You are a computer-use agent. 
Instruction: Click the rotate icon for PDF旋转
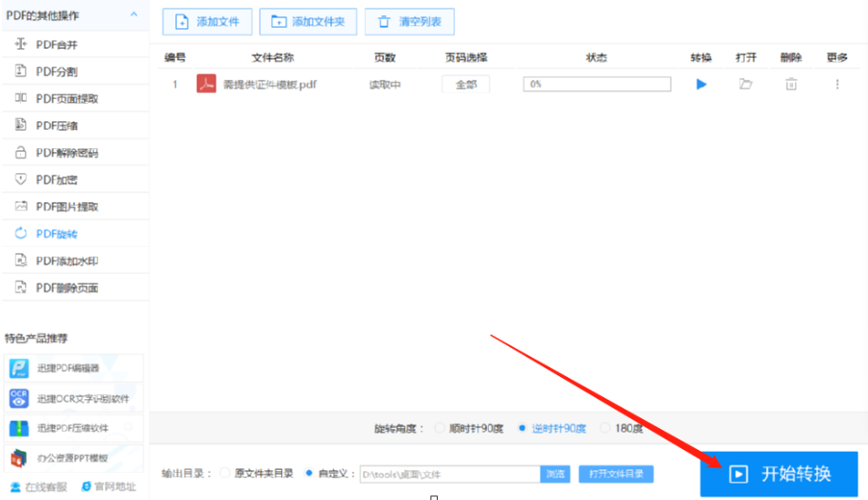point(20,233)
